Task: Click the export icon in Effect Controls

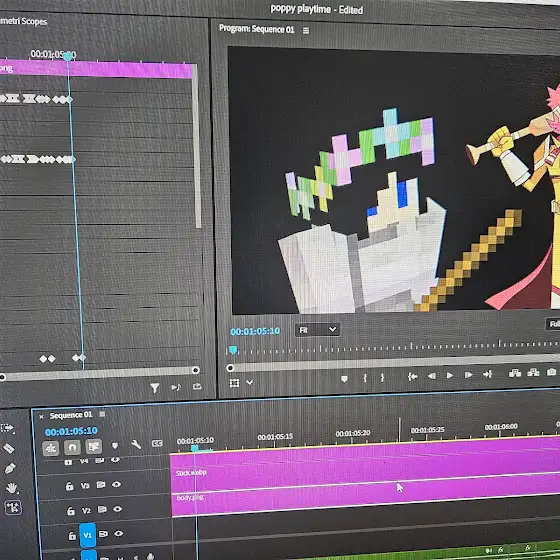Action: pyautogui.click(x=197, y=386)
